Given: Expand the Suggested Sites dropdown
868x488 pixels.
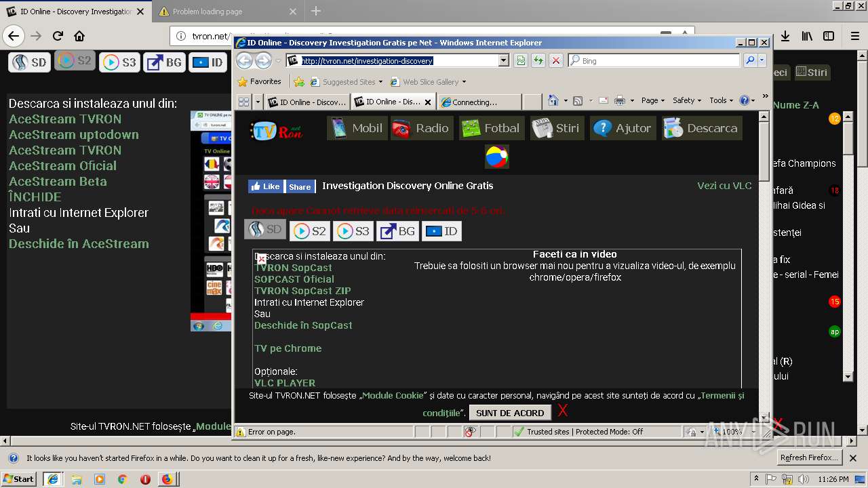Looking at the screenshot, I should click(380, 82).
